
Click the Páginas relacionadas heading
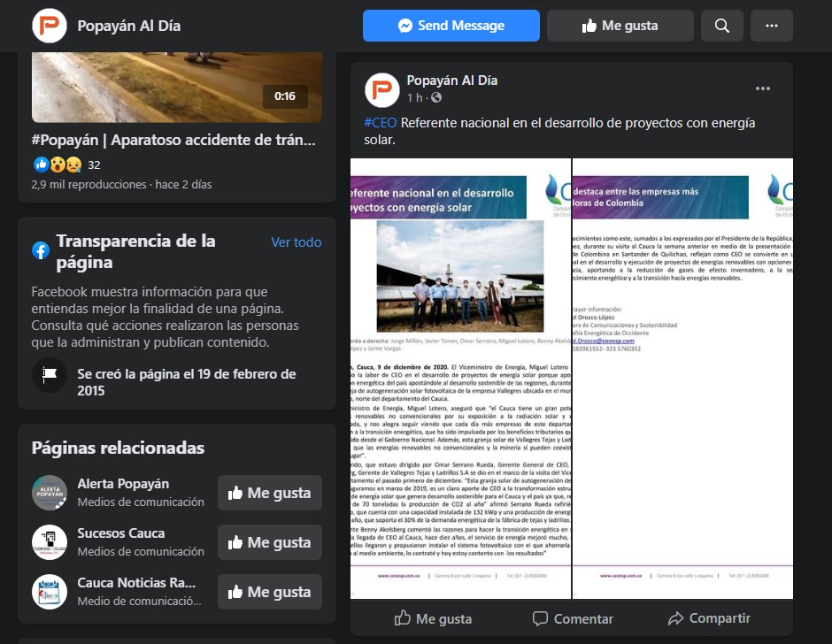118,448
